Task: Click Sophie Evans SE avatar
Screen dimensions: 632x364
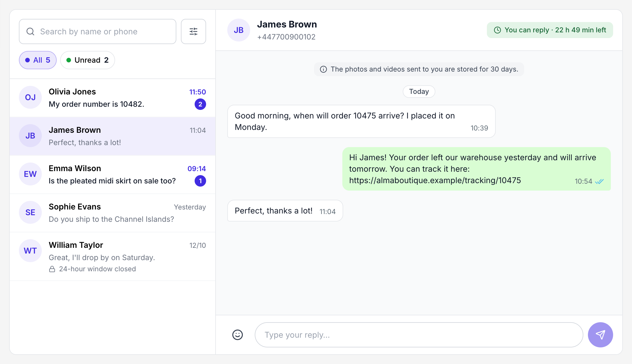Action: click(x=30, y=212)
